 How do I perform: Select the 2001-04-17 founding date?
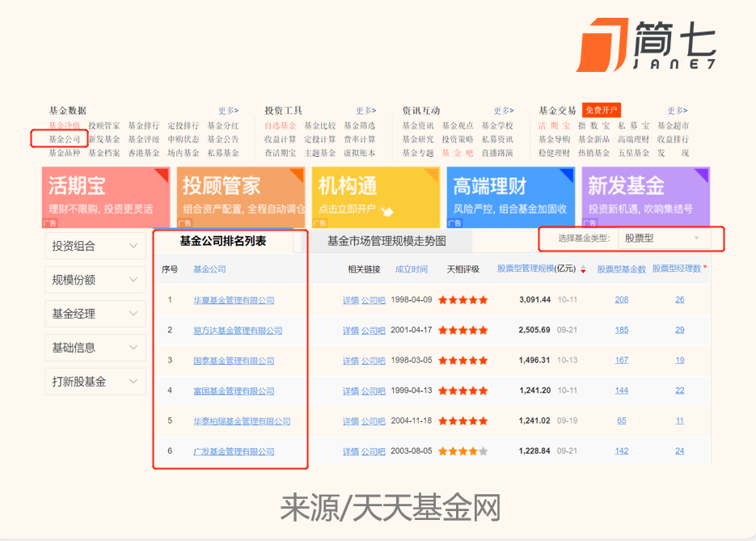412,330
